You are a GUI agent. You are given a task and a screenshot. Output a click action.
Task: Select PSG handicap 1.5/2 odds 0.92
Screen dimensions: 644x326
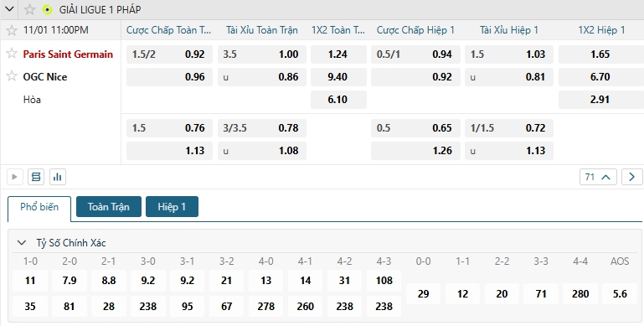pyautogui.click(x=169, y=54)
